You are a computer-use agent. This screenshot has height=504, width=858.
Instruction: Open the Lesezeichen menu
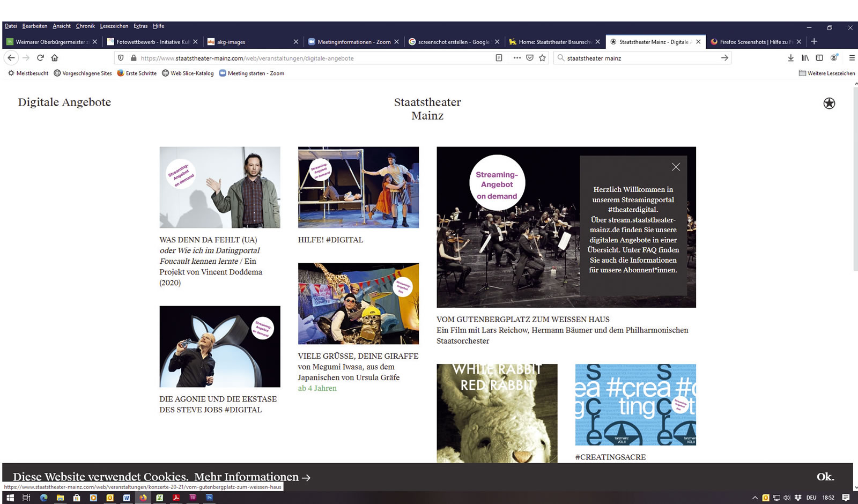click(114, 26)
